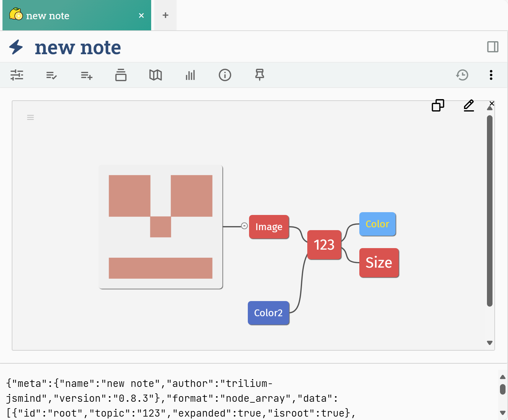Open similar notes bar chart icon

coord(190,75)
